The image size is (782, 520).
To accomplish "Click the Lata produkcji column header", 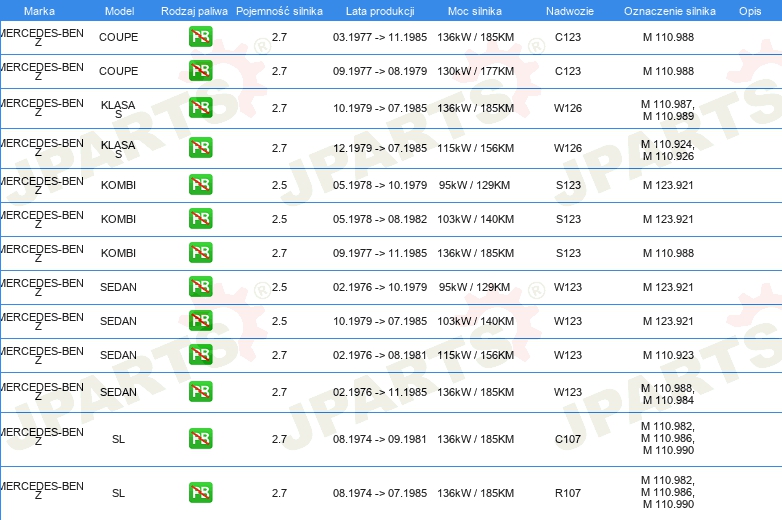I will pyautogui.click(x=380, y=11).
